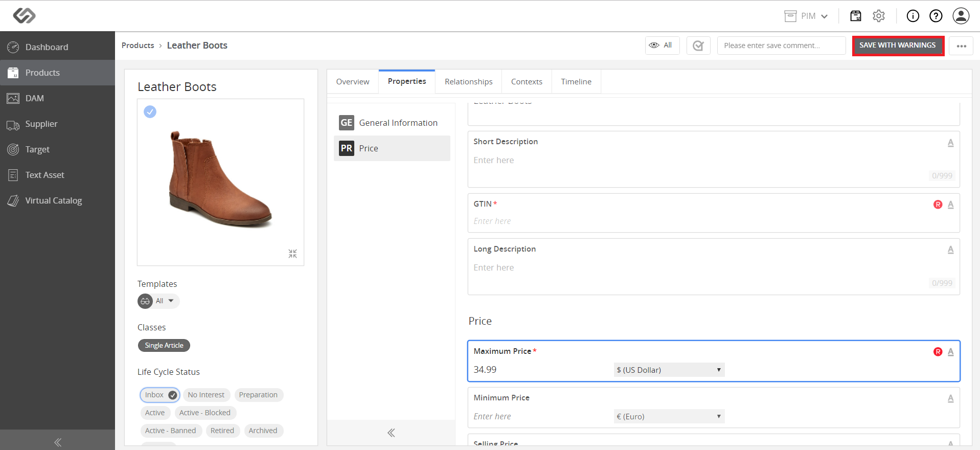This screenshot has height=450, width=980.
Task: Open the settings gear in top bar
Action: point(879,16)
